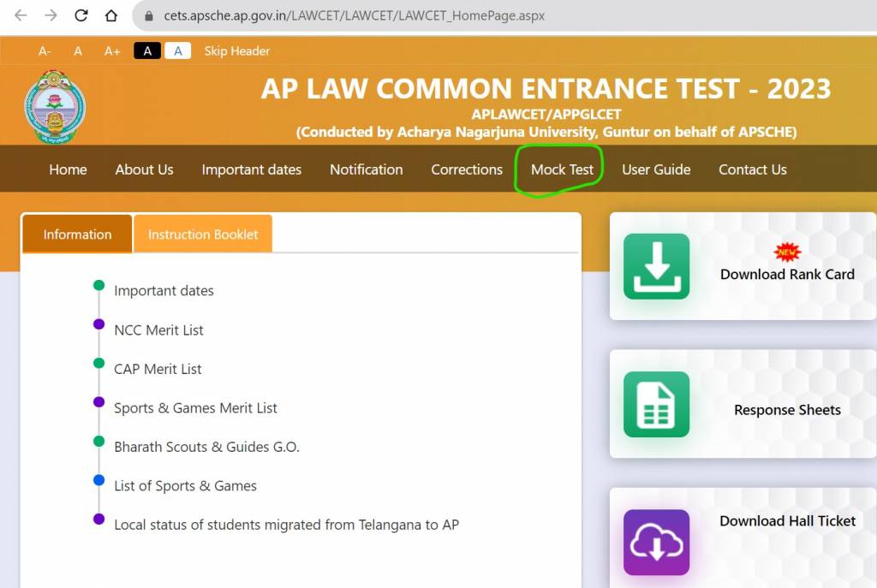Open Download Rank Card text link

pos(788,275)
